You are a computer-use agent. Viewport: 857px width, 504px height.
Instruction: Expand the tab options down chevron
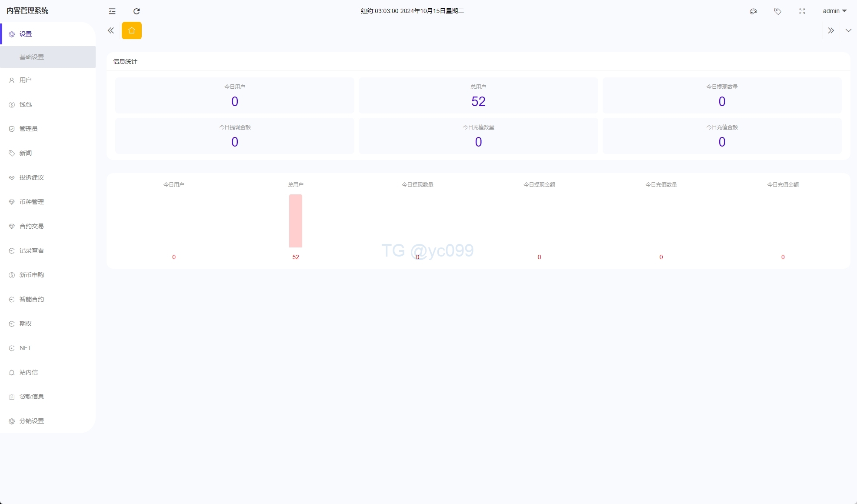point(848,30)
